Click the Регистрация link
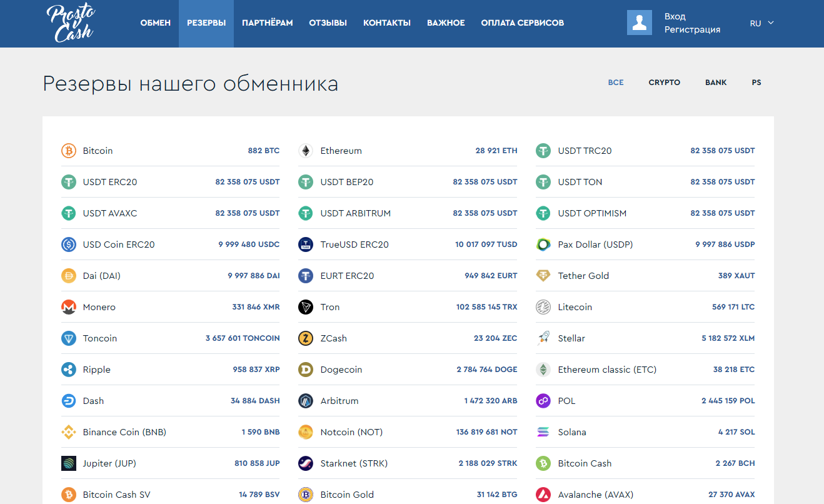This screenshot has width=824, height=504. point(692,29)
